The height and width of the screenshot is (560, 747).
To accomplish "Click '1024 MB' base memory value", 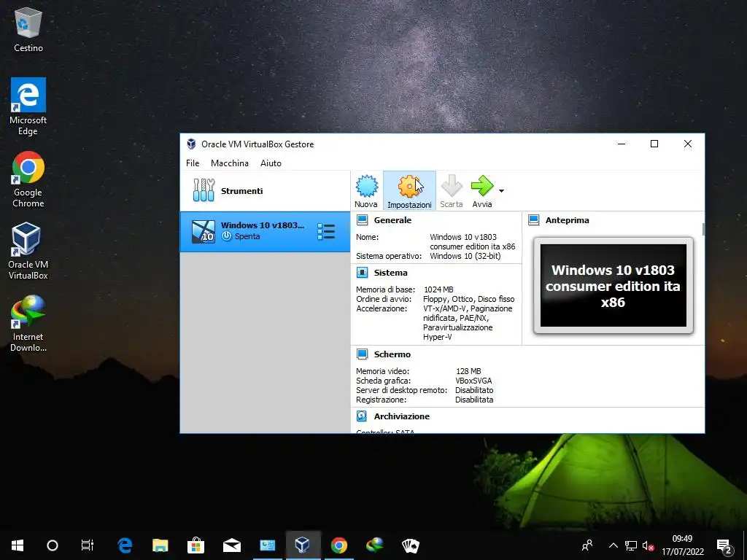I will [x=438, y=289].
